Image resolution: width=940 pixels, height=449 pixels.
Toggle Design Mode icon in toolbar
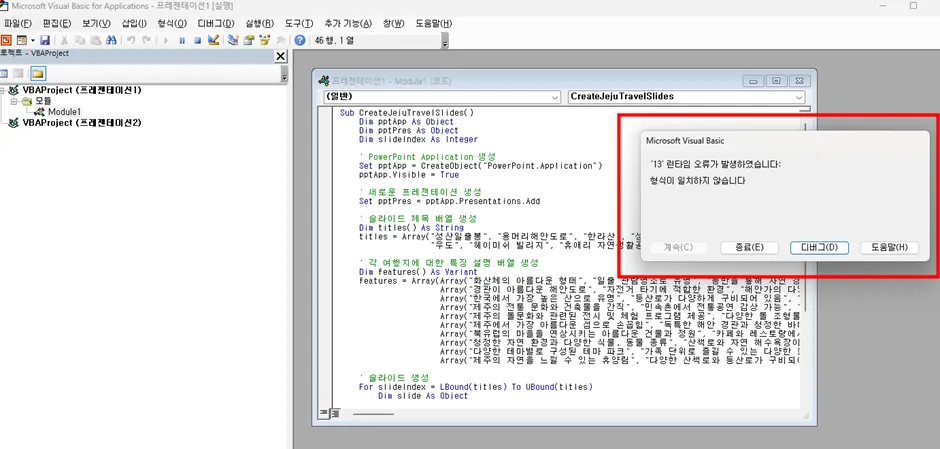[x=213, y=40]
